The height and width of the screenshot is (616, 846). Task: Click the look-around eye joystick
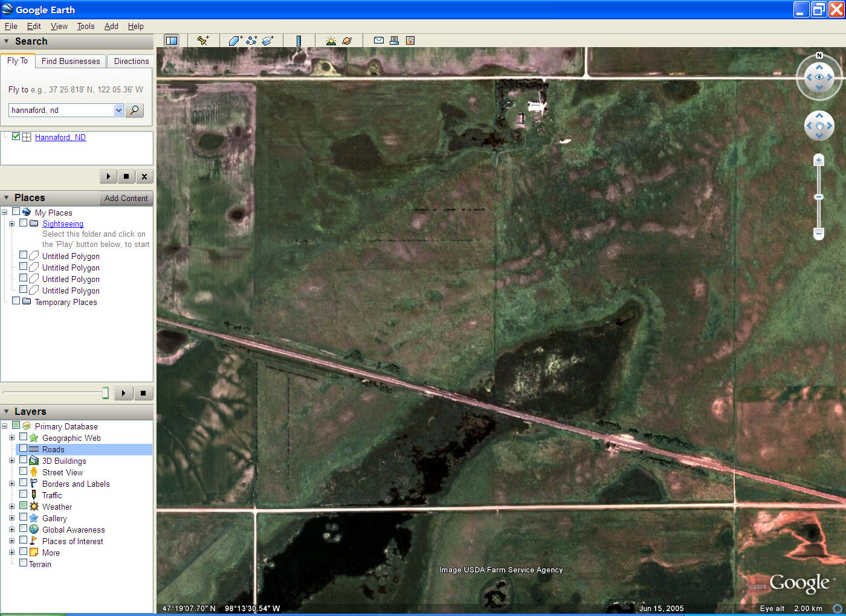pos(819,77)
